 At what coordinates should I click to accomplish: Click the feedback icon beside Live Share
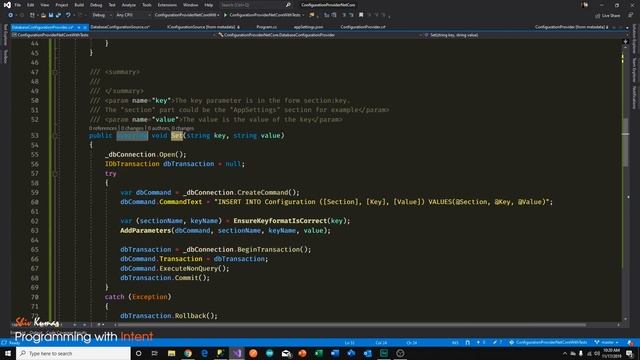tap(630, 15)
